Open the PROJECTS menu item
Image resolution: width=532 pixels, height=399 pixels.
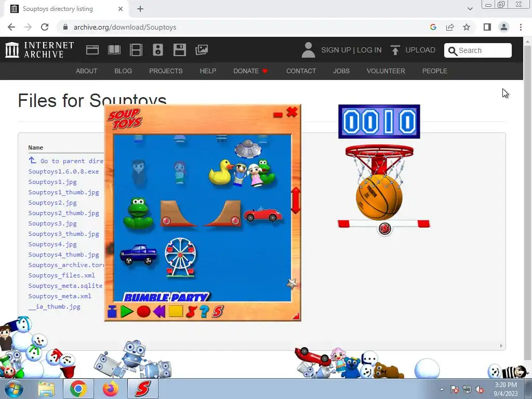click(166, 71)
